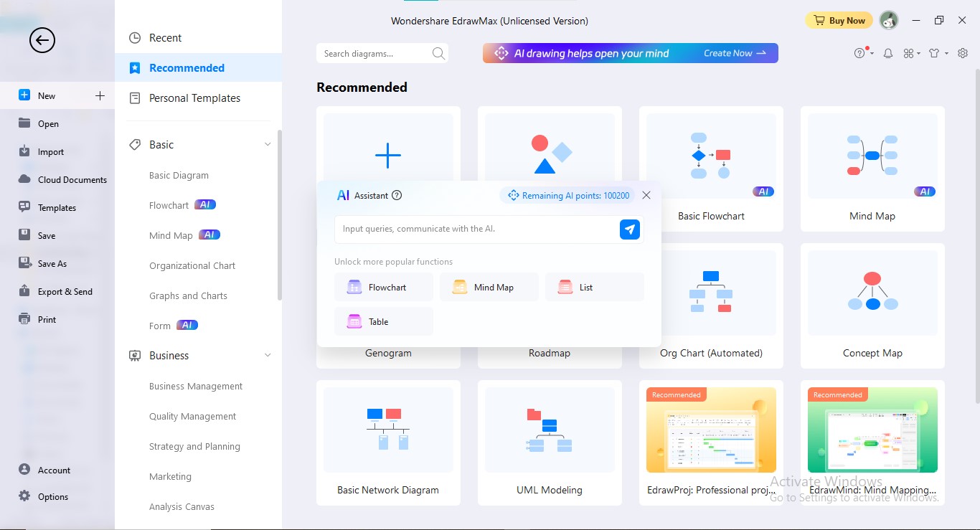Select Form category

click(x=160, y=326)
